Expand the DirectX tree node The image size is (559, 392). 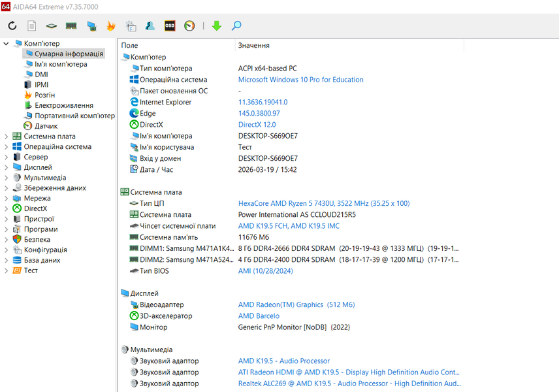tap(6, 208)
